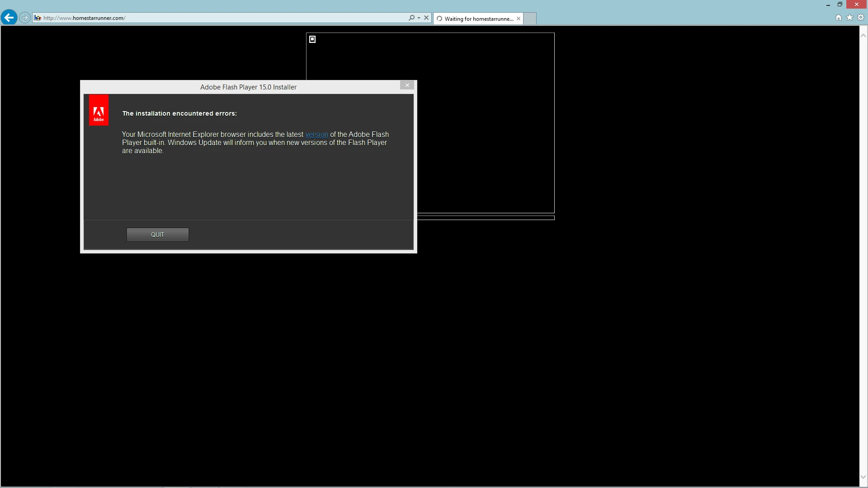Click the scrollbar down arrow
Screen dimensions: 868x488
(x=863, y=477)
